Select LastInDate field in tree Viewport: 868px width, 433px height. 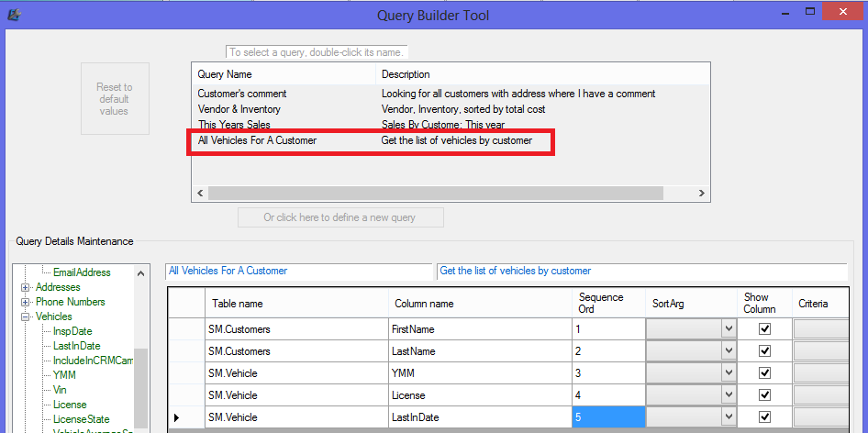pyautogui.click(x=77, y=346)
